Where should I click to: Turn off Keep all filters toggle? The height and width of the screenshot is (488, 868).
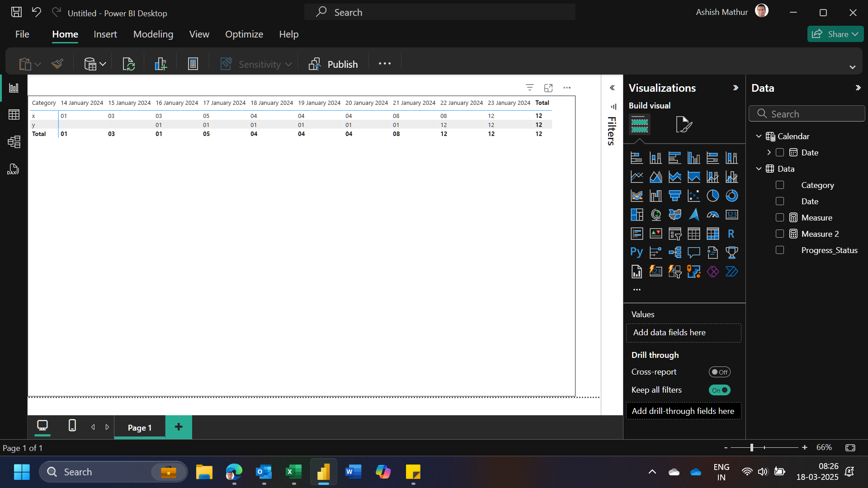719,390
